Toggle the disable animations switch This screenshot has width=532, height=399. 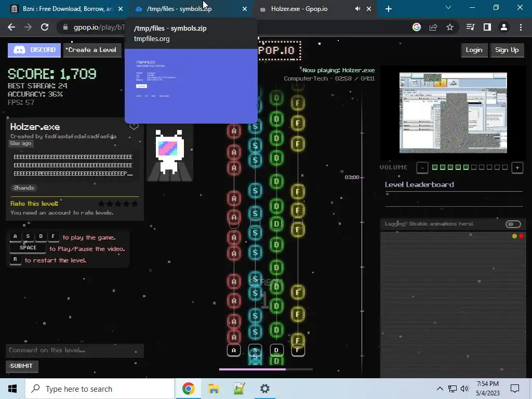tap(513, 224)
